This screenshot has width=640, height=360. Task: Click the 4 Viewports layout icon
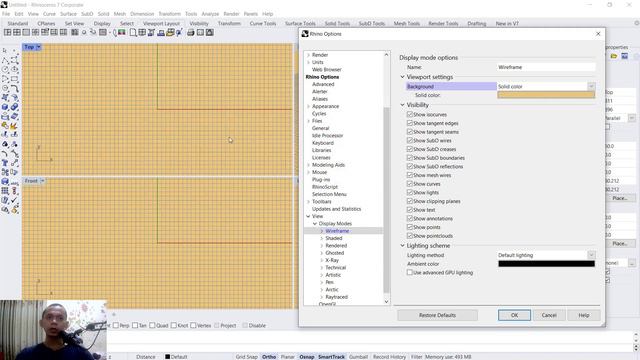(x=17, y=32)
